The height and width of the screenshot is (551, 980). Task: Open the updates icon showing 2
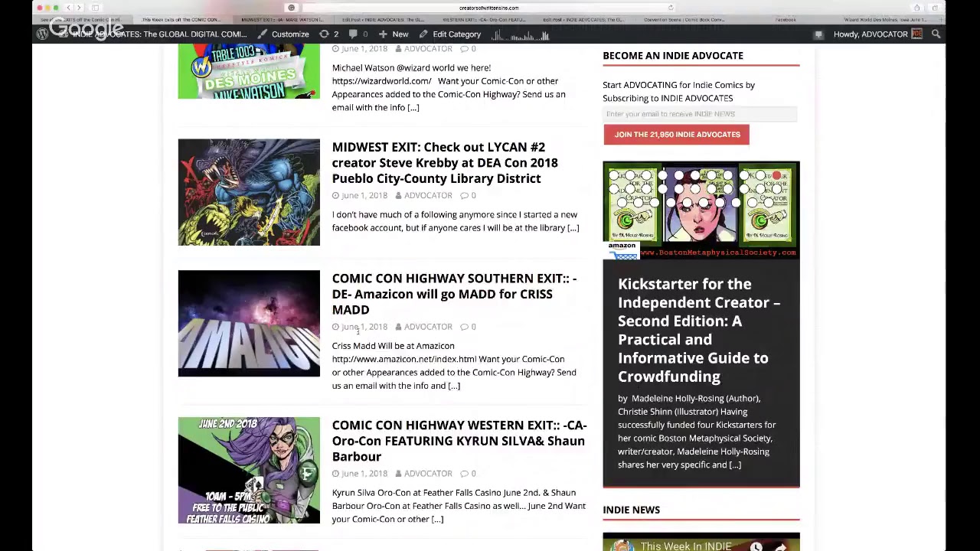click(324, 34)
